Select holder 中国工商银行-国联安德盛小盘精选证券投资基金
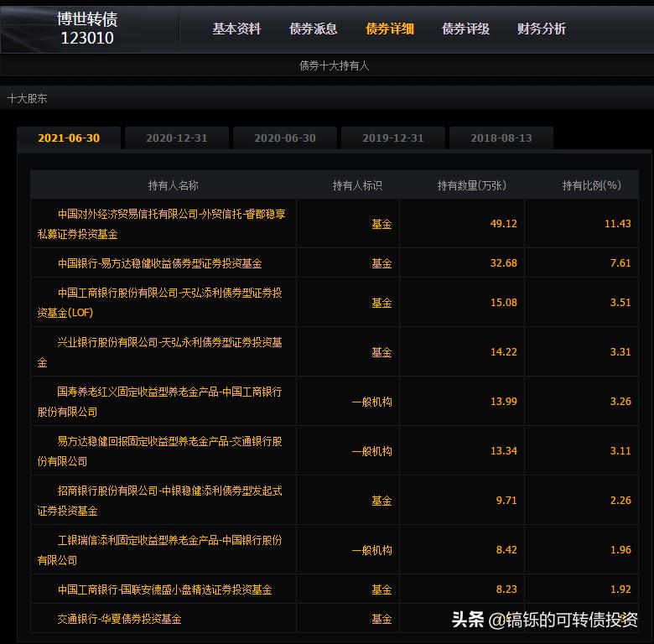654x644 pixels. click(164, 589)
